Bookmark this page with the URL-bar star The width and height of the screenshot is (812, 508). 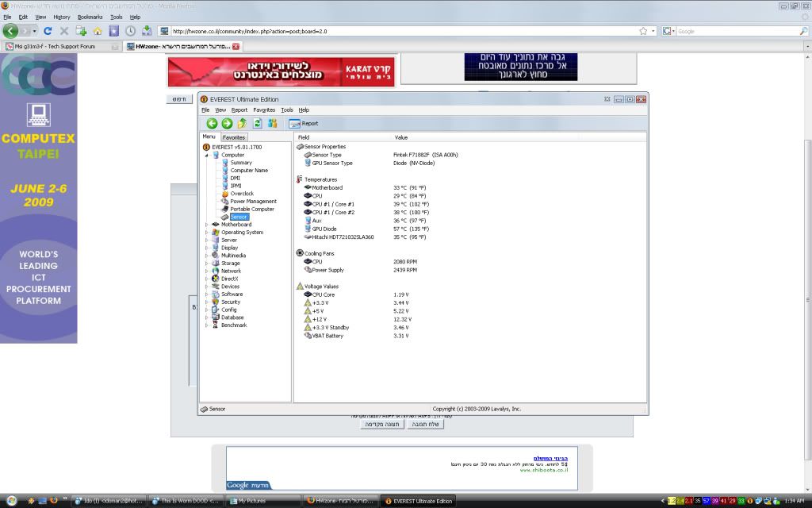point(643,31)
